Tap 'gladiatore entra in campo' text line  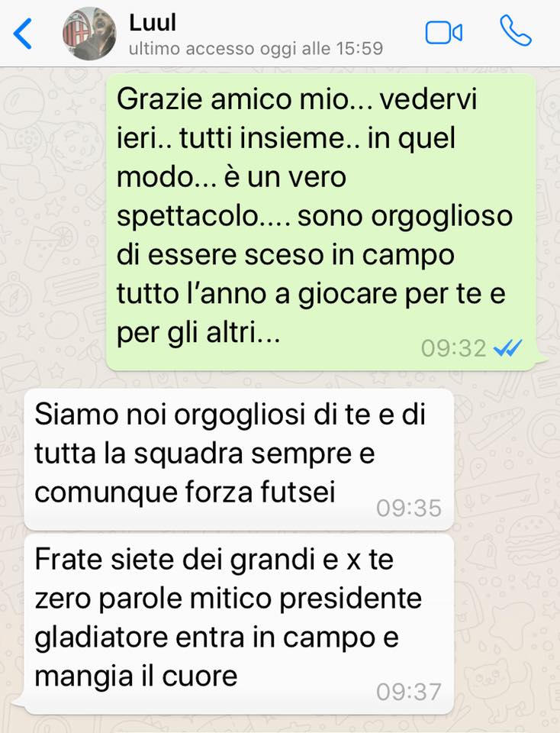pos(216,638)
